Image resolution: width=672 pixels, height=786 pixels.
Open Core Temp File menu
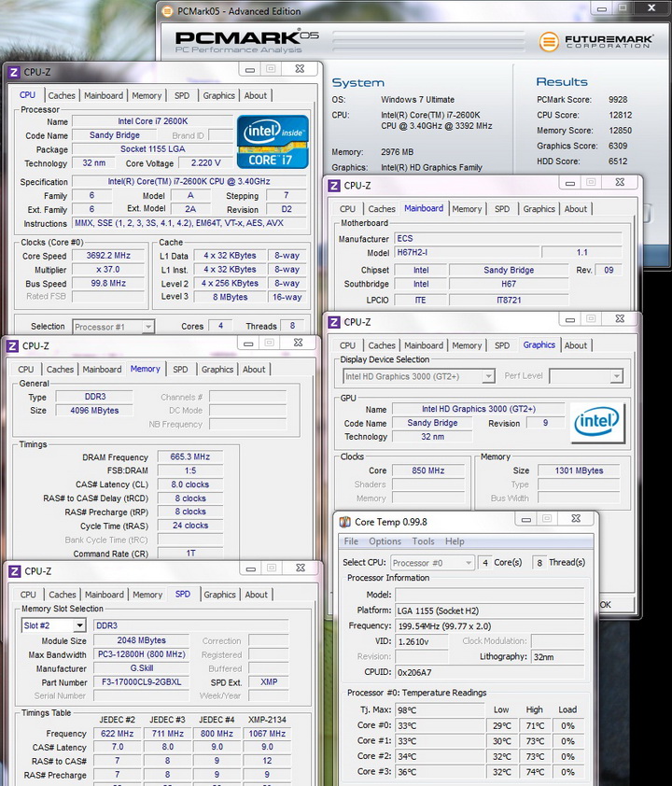(351, 541)
